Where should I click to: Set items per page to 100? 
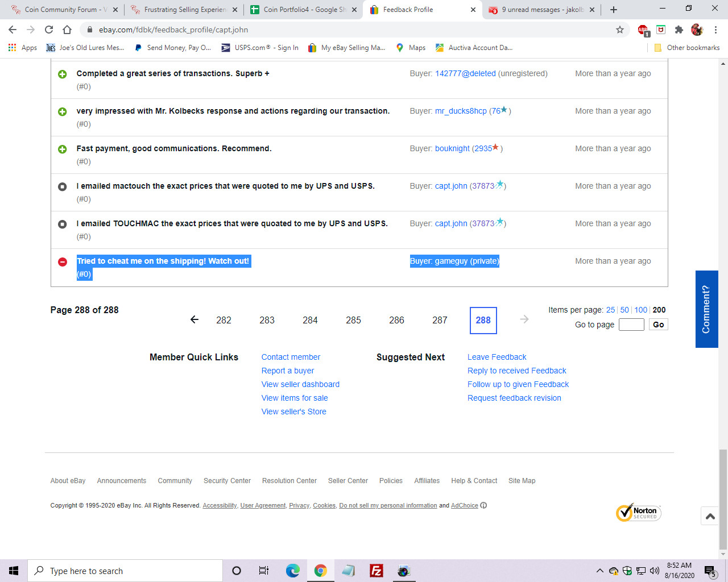coord(641,310)
